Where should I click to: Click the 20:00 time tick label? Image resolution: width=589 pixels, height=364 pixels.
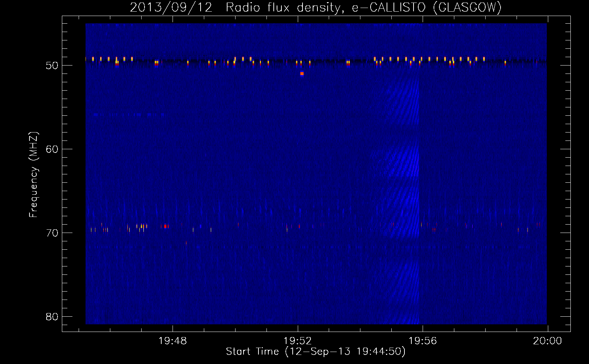pyautogui.click(x=548, y=341)
